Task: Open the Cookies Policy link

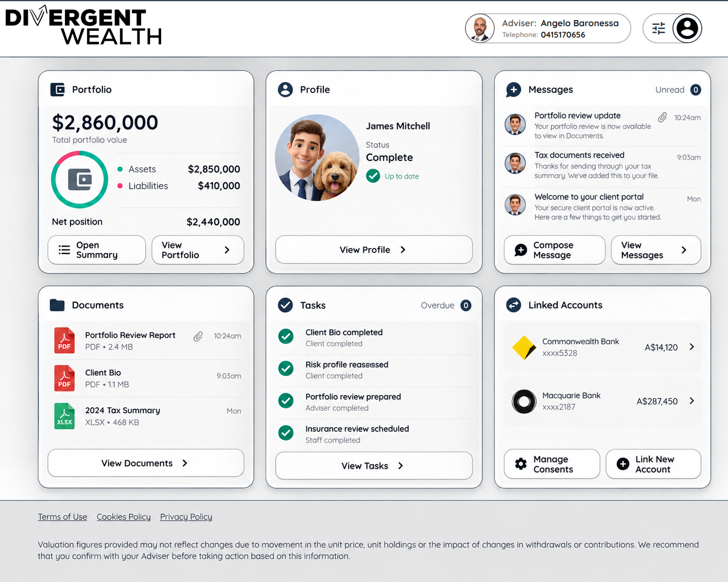Action: pos(124,517)
